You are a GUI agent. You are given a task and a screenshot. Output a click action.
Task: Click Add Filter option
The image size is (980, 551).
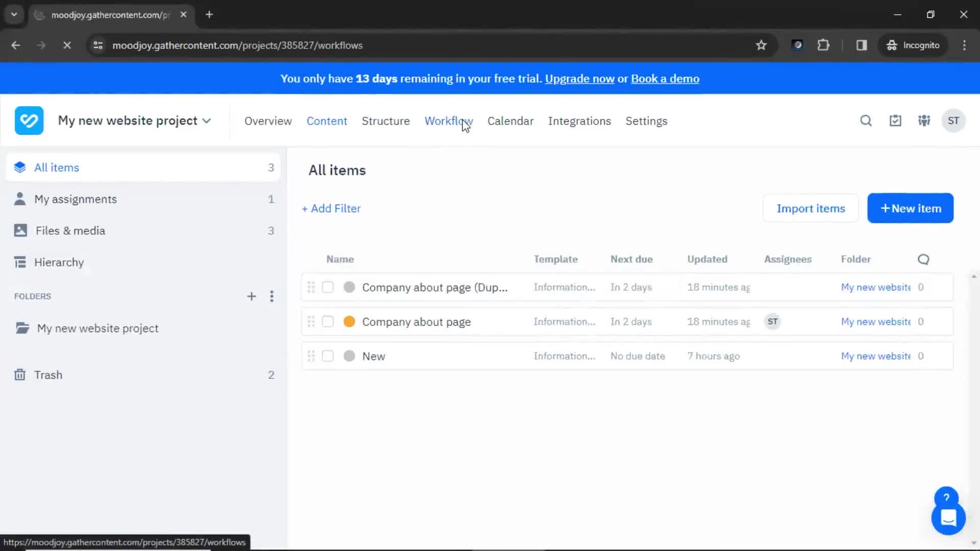(331, 208)
